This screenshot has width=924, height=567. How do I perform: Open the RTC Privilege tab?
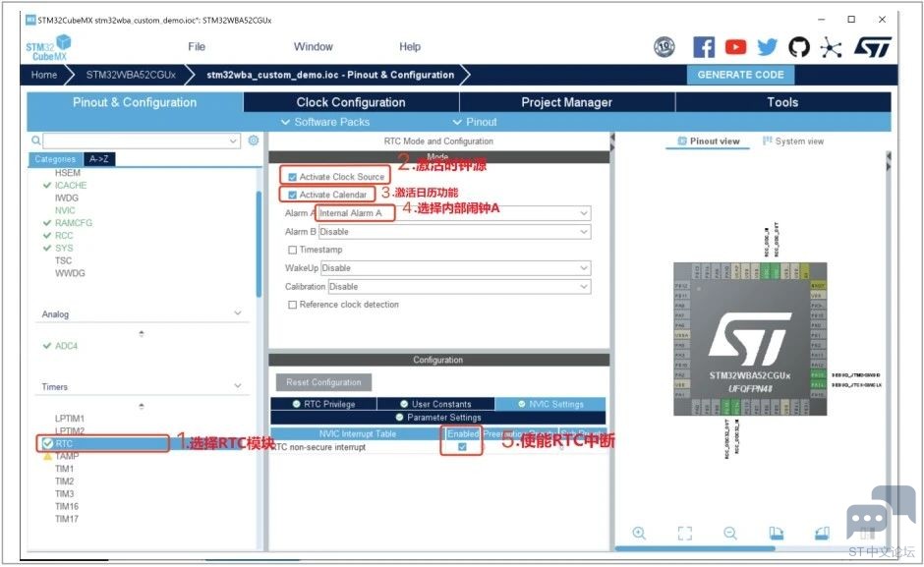[323, 404]
